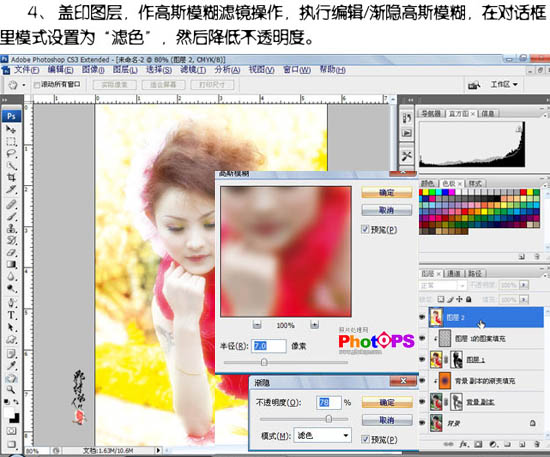Image resolution: width=550 pixels, height=457 pixels.
Task: Open the Mode dropdown showing 滤色
Action: click(x=322, y=435)
